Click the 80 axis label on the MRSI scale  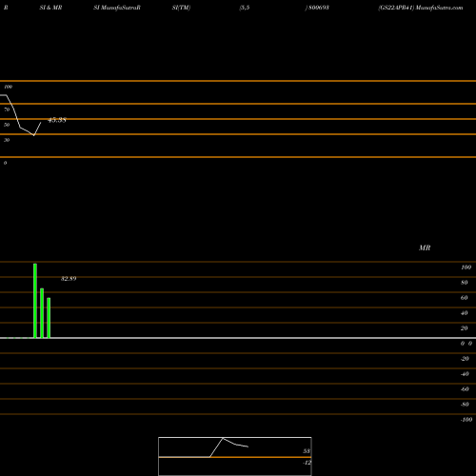click(464, 283)
